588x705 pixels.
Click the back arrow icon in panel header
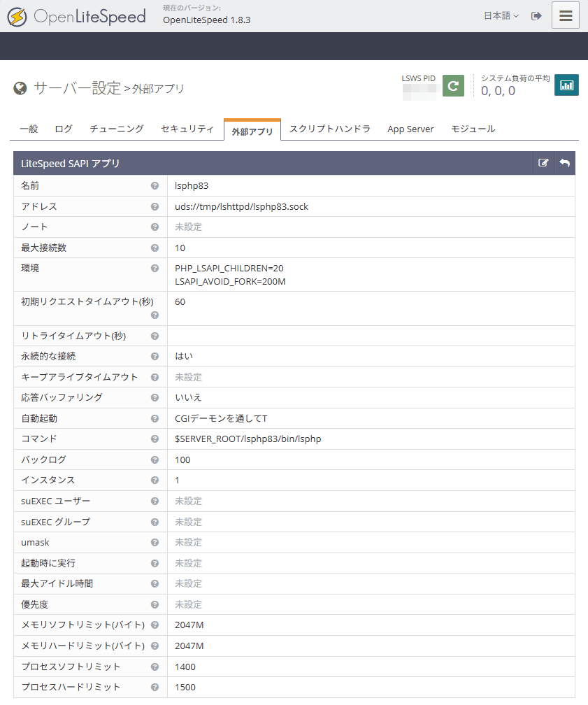coord(565,163)
